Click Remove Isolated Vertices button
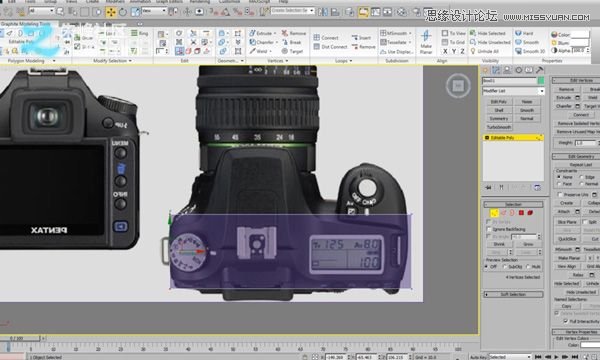Image resolution: width=600 pixels, height=360 pixels. (577, 123)
